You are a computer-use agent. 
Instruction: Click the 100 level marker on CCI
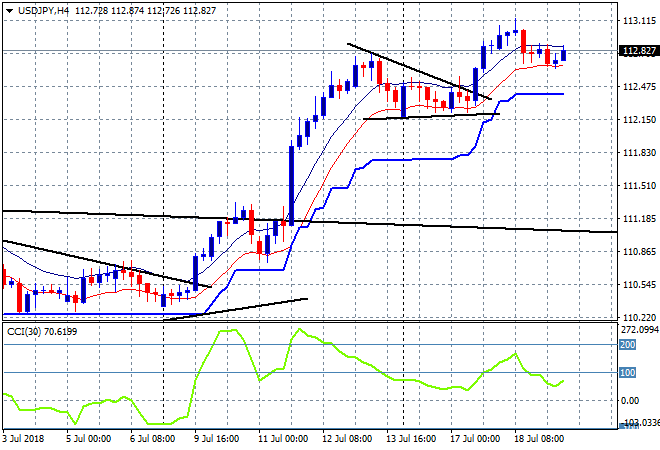click(x=627, y=373)
